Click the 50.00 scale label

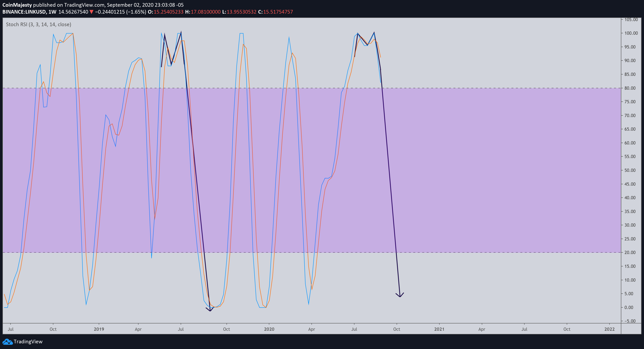click(x=630, y=170)
